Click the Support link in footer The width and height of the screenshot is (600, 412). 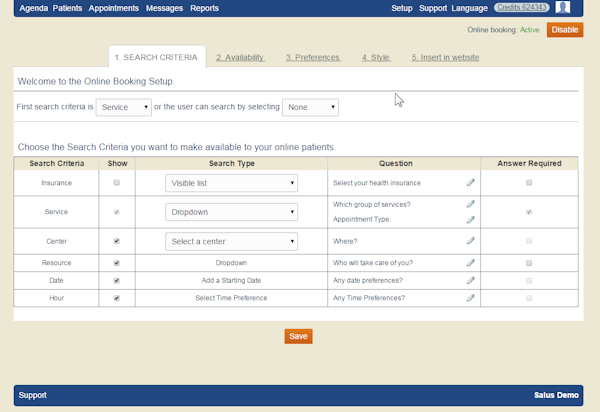(33, 395)
